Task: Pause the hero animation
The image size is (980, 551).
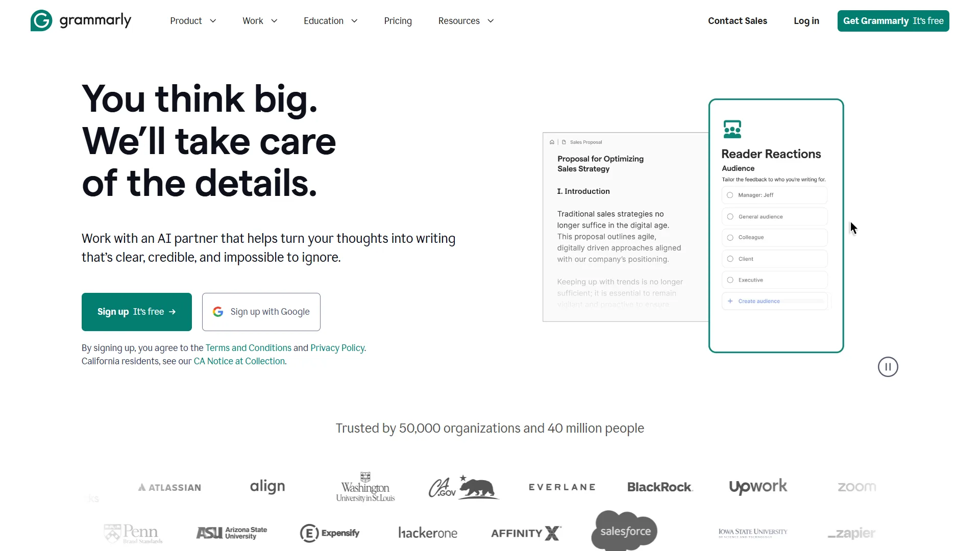Action: click(x=888, y=367)
